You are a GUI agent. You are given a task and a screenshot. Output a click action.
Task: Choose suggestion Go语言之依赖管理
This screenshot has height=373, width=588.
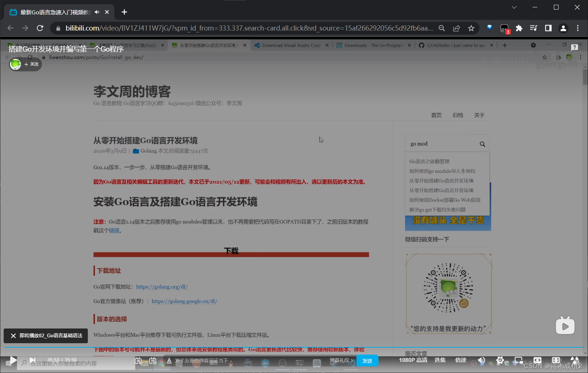(429, 161)
